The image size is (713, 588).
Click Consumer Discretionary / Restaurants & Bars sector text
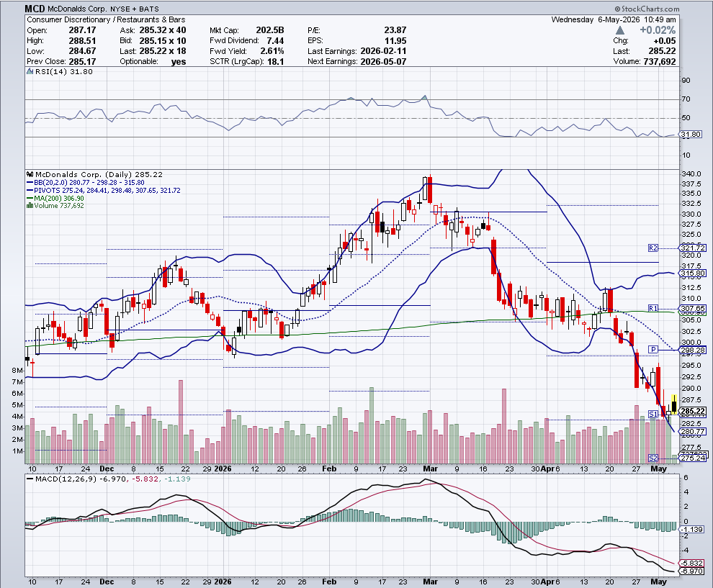(x=106, y=19)
